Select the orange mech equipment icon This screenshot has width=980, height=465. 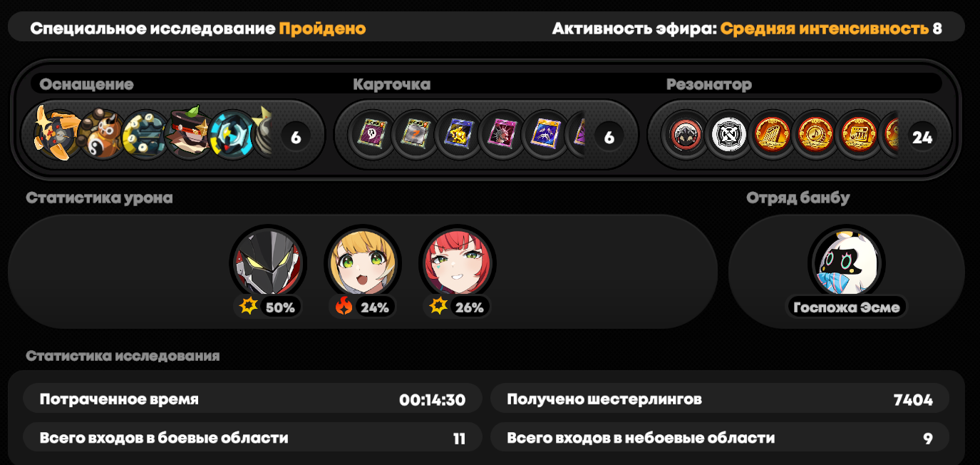point(56,134)
